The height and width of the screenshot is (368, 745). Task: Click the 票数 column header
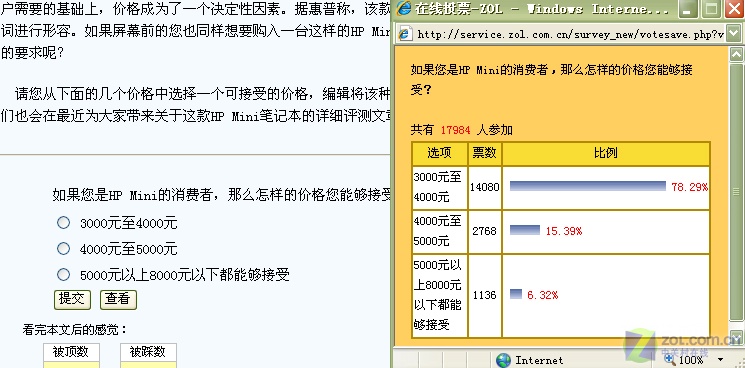[485, 153]
